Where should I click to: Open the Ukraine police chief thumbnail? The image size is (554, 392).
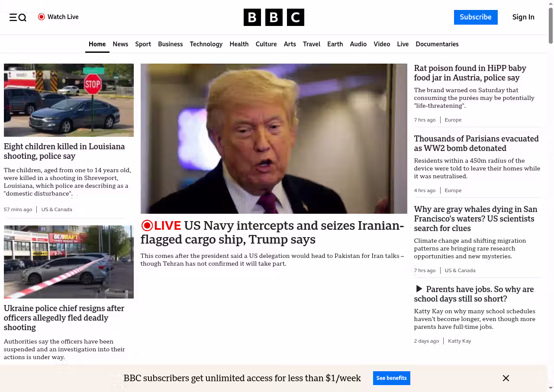69,262
